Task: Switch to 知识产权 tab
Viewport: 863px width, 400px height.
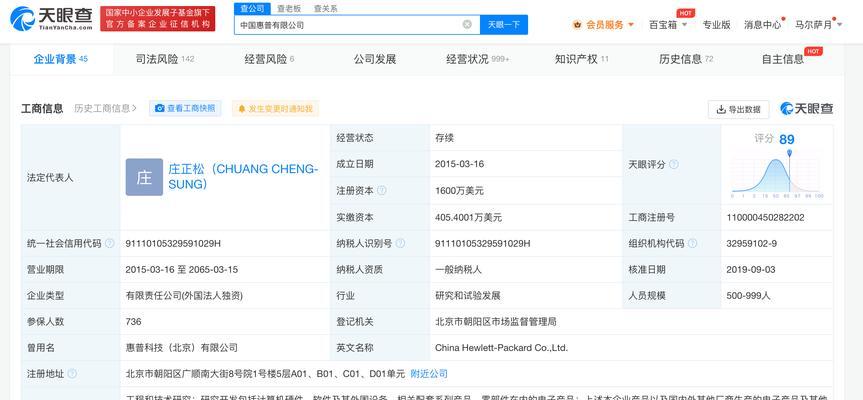Action: pos(582,59)
